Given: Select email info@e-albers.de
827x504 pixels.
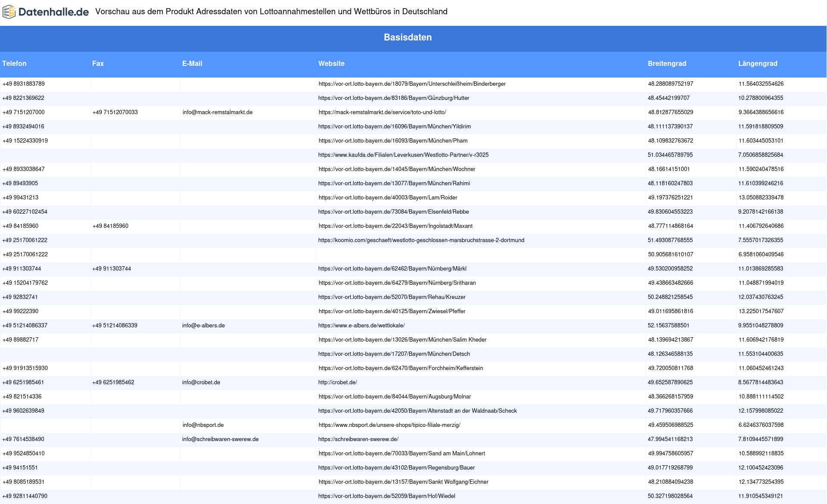Looking at the screenshot, I should coord(203,326).
